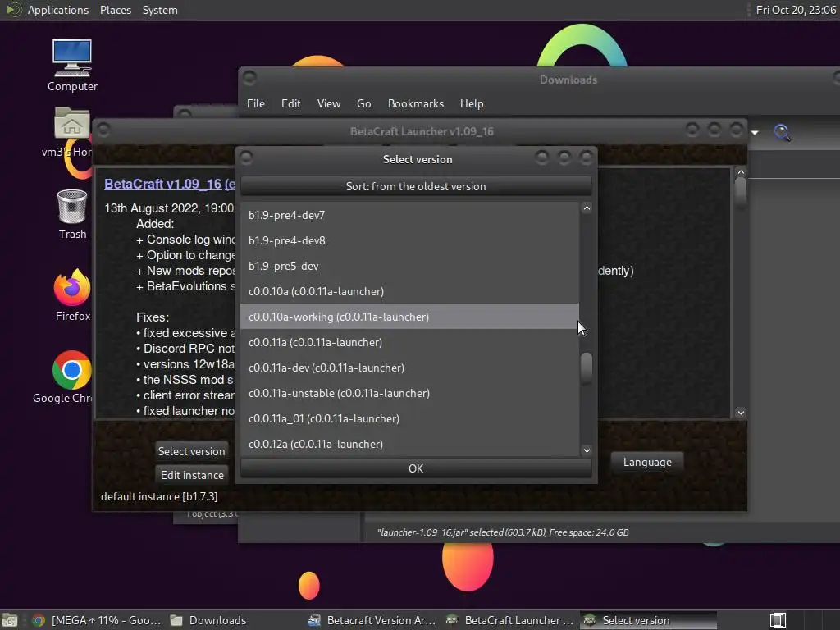Select version b1.9-pre4-dev8

click(x=409, y=240)
